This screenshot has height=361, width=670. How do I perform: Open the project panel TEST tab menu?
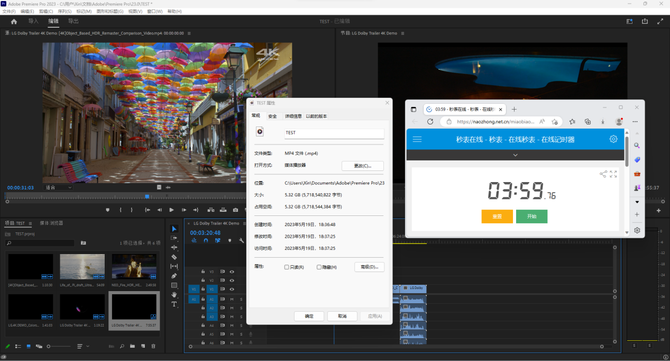click(31, 223)
